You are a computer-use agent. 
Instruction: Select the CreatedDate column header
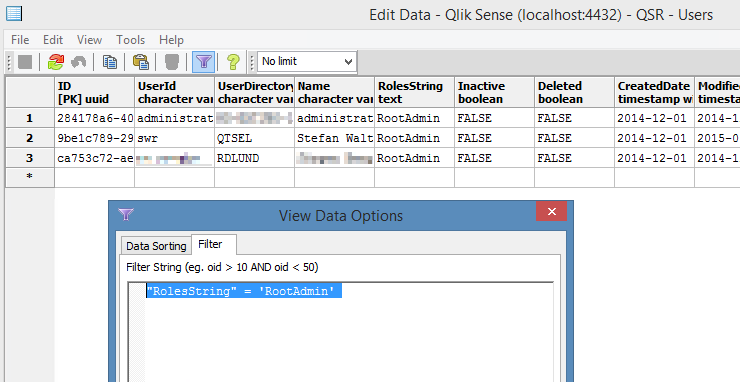click(x=655, y=92)
